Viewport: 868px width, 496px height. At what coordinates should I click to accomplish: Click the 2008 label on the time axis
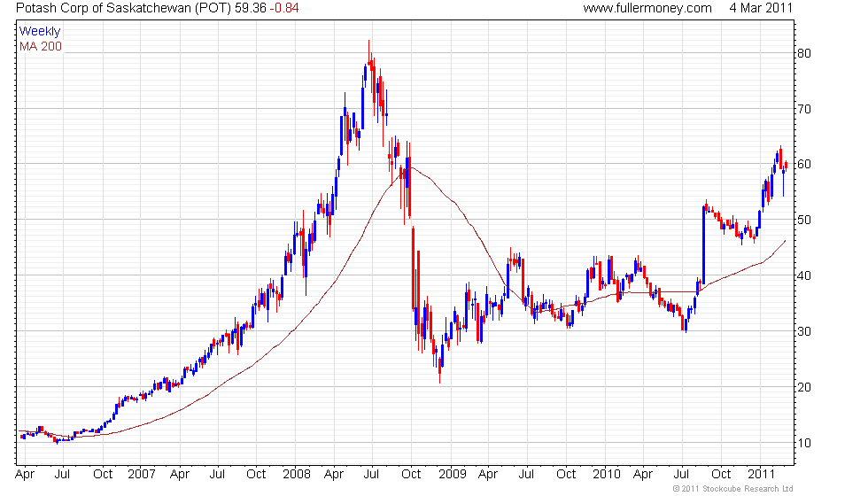coord(296,474)
